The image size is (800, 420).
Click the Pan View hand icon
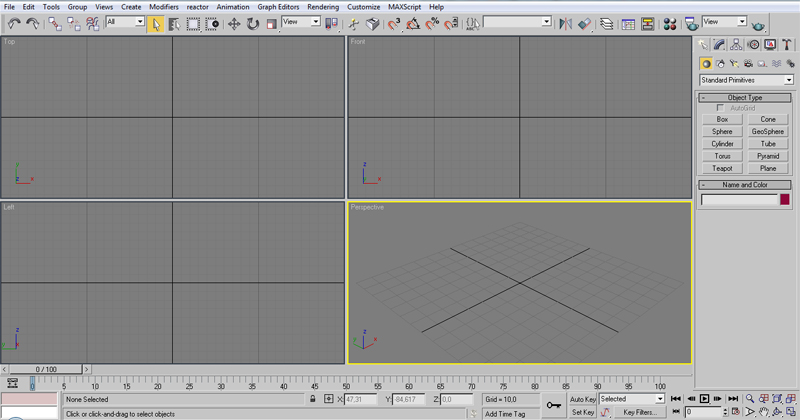coord(764,412)
